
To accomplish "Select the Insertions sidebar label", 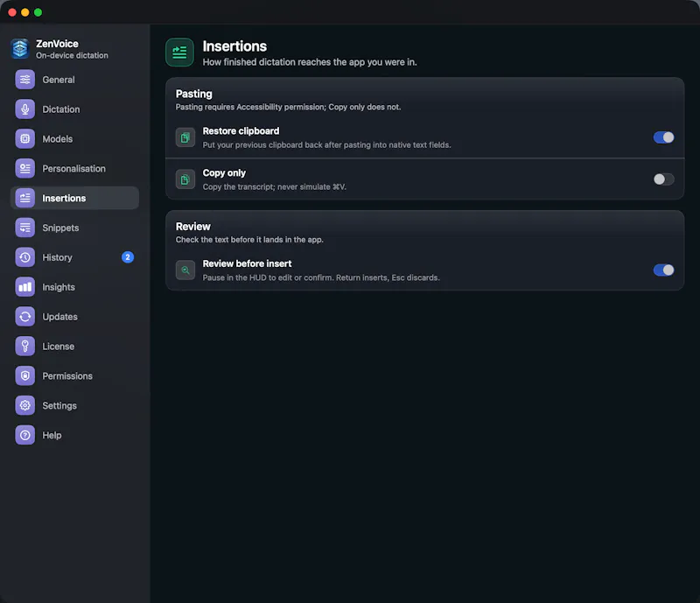I will click(x=64, y=198).
